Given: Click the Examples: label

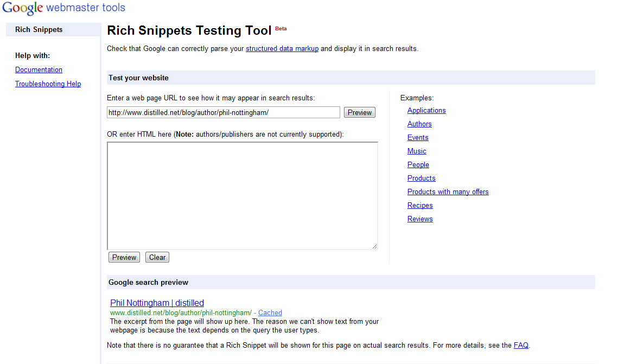Looking at the screenshot, I should (x=417, y=98).
